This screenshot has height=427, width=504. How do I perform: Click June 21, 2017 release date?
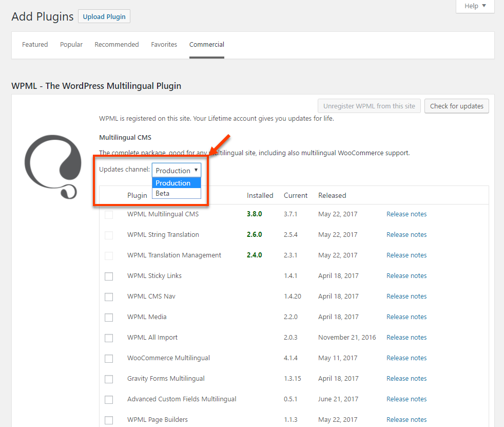point(338,399)
